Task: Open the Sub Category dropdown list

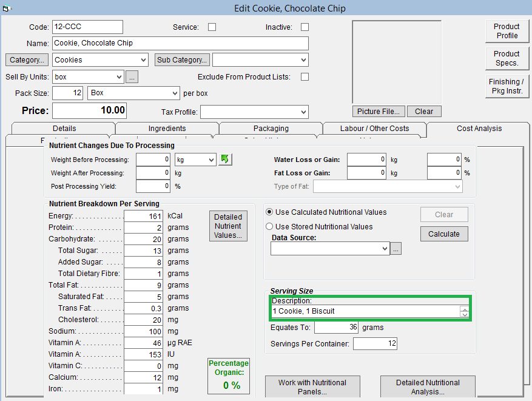Action: pos(303,60)
